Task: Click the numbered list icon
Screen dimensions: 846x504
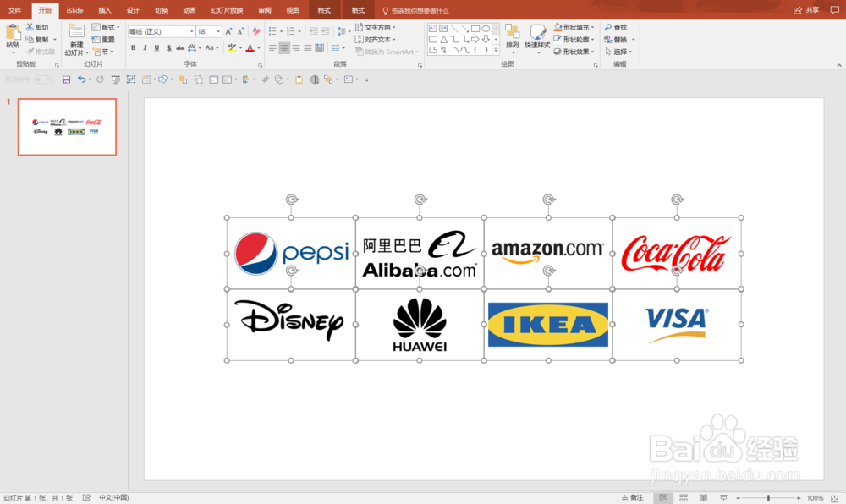Action: [291, 31]
